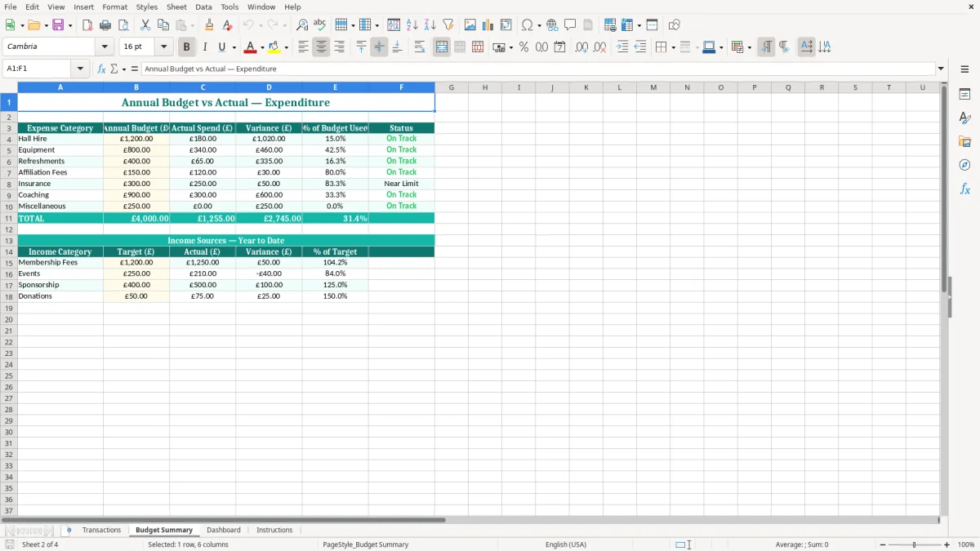Click the AutoFilter funnel icon

coord(448,25)
